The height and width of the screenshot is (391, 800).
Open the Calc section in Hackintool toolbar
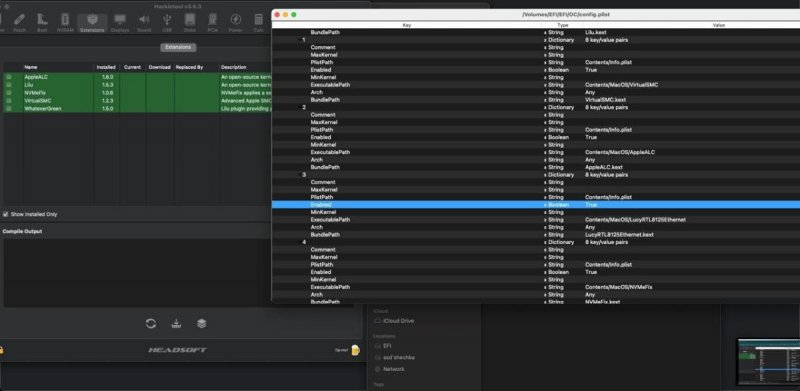(x=259, y=23)
